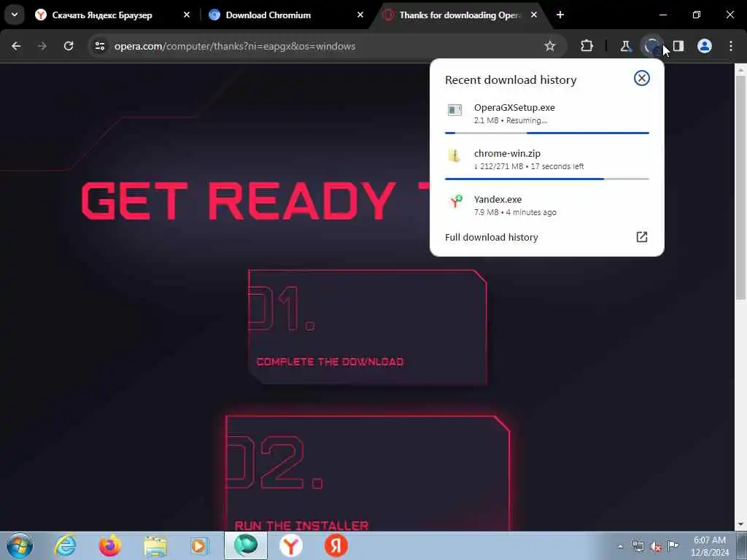Viewport: 747px width, 560px height.
Task: Select the active Chromium taskbar button
Action: tap(246, 545)
